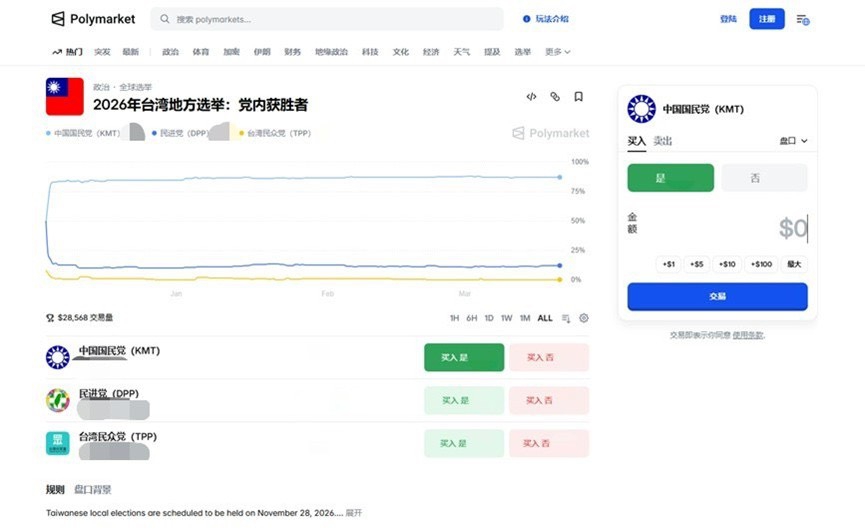Select the 否 outcome in trade panel
Screen dimensions: 865x530
pyautogui.click(x=763, y=178)
